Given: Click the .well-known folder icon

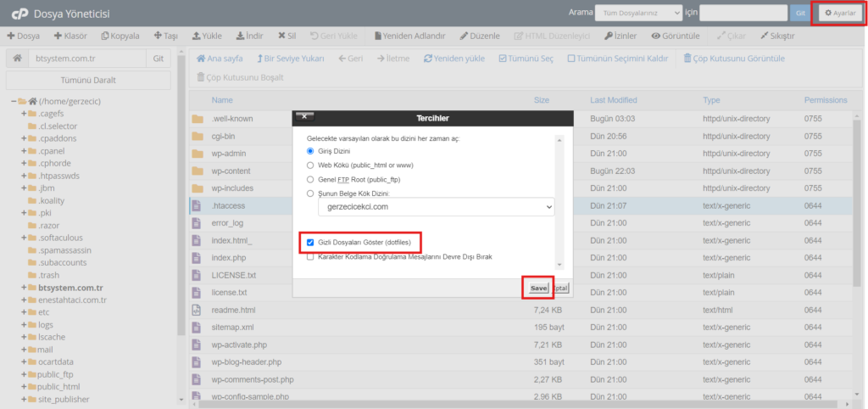Looking at the screenshot, I should 198,119.
